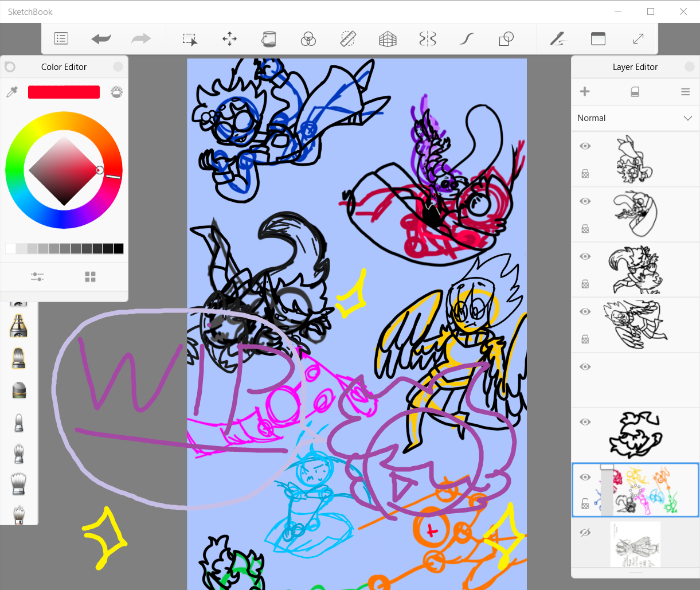Select the Steady Stroke curve tool
The image size is (700, 590).
467,38
